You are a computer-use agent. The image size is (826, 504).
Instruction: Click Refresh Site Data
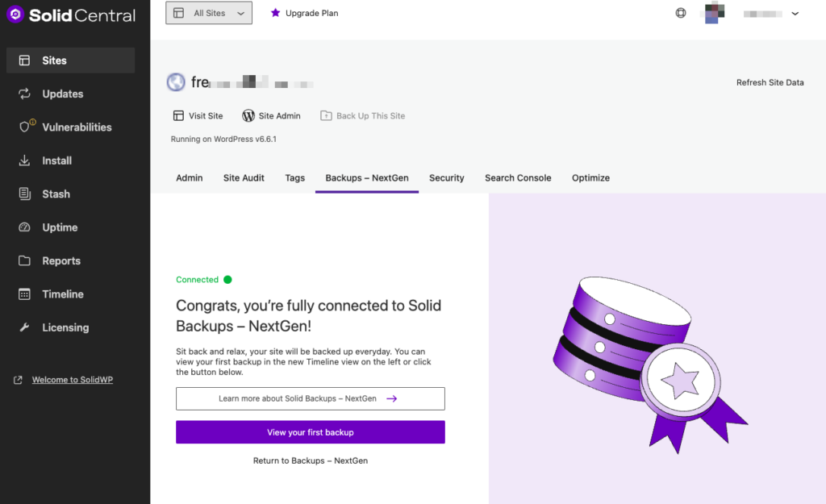tap(770, 82)
